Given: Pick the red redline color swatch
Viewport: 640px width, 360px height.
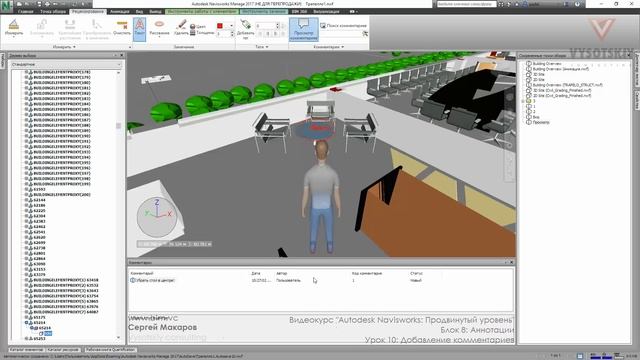Looking at the screenshot, I should click(x=220, y=26).
